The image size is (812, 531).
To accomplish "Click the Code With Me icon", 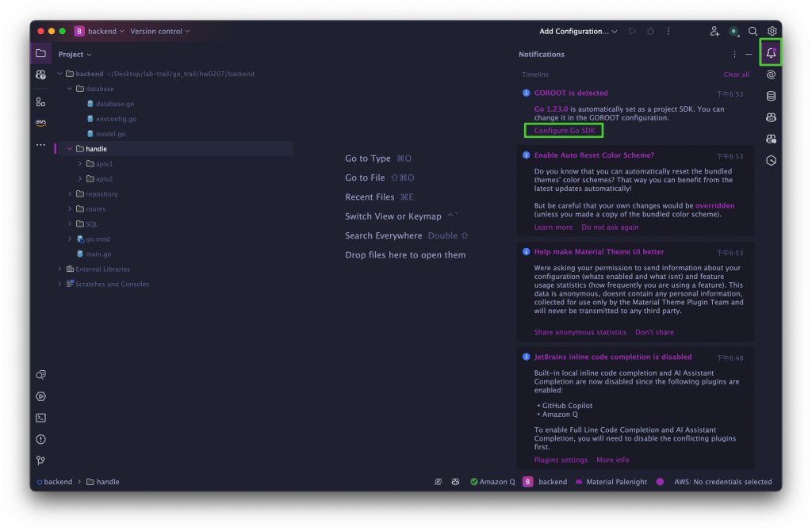I will click(714, 31).
